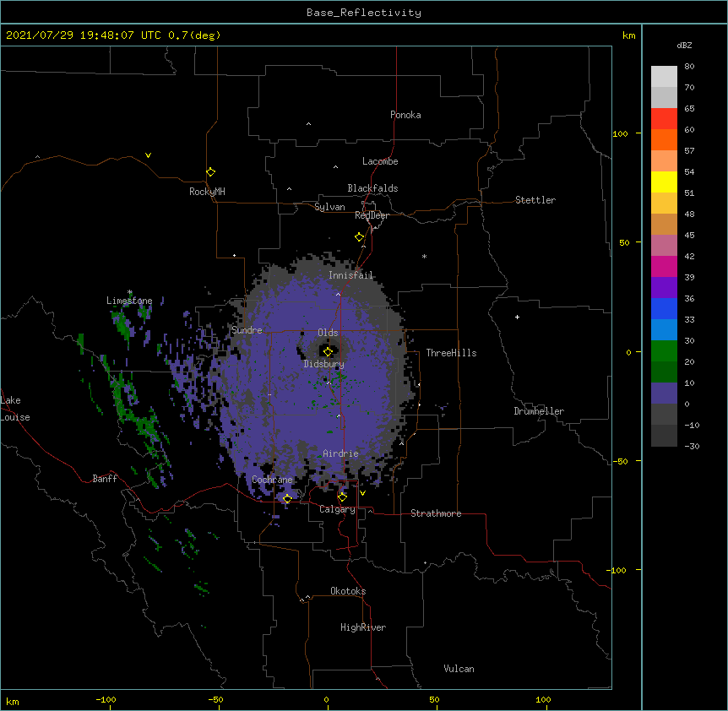Select the green 30 dBZ legend swatch

coord(664,351)
